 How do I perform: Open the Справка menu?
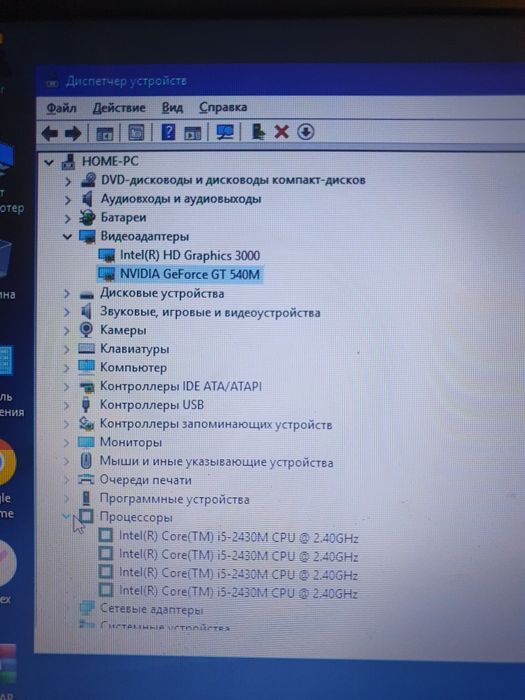click(x=223, y=107)
